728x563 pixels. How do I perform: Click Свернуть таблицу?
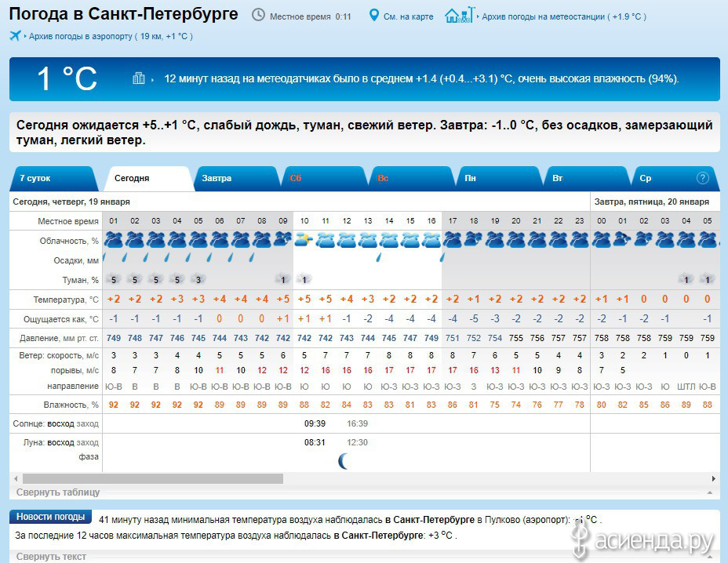(x=58, y=492)
